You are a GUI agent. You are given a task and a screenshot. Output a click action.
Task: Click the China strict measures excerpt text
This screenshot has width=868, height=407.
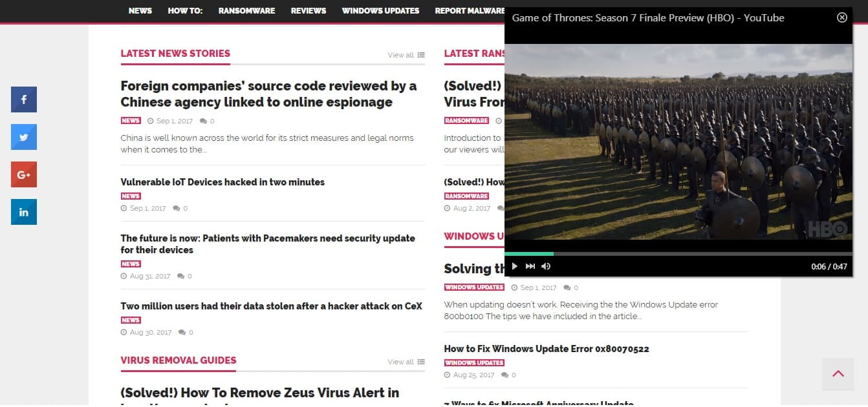tap(267, 143)
